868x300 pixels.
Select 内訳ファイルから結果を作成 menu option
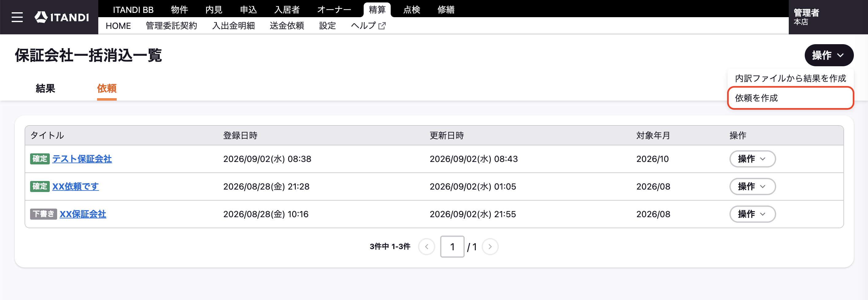coord(790,79)
